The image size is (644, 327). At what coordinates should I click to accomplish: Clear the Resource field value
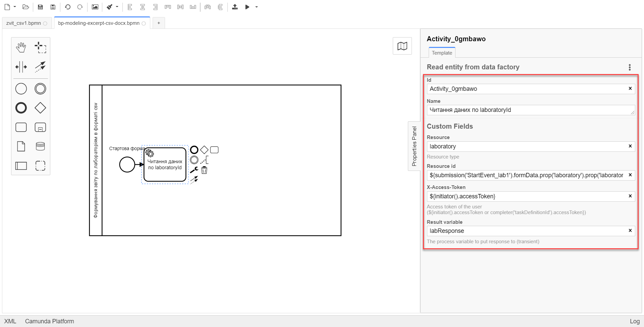pos(630,146)
